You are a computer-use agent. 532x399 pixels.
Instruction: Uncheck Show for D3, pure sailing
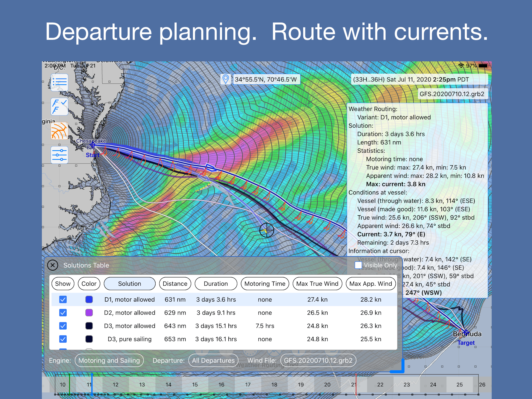(63, 339)
